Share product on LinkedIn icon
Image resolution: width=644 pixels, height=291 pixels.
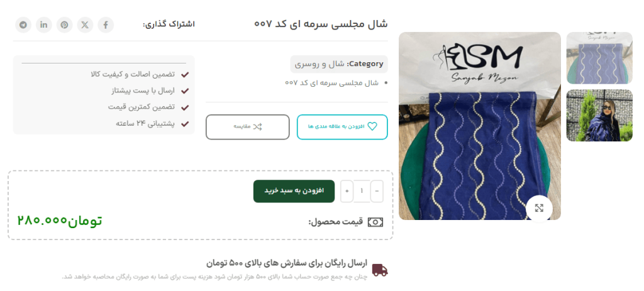[44, 25]
